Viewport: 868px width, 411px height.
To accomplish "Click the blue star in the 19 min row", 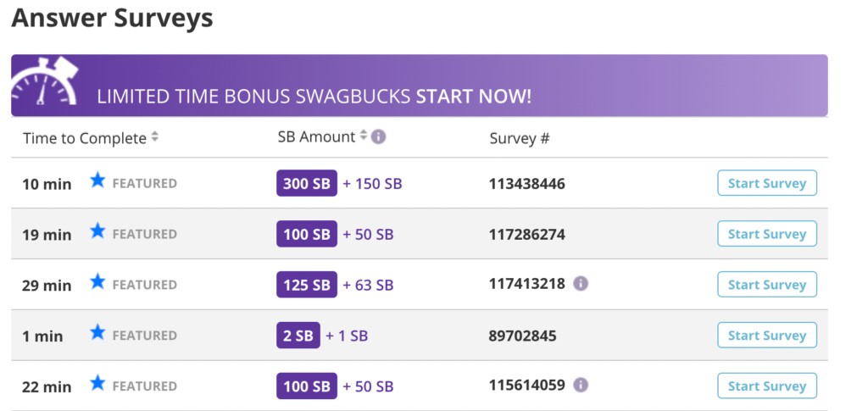I will point(97,230).
